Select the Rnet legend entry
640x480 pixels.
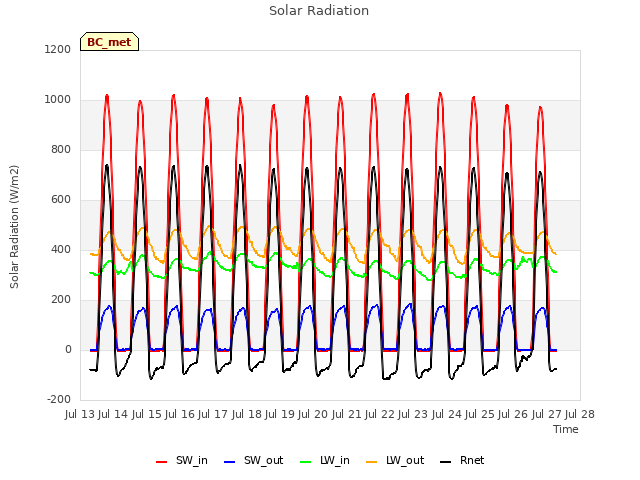[462, 461]
